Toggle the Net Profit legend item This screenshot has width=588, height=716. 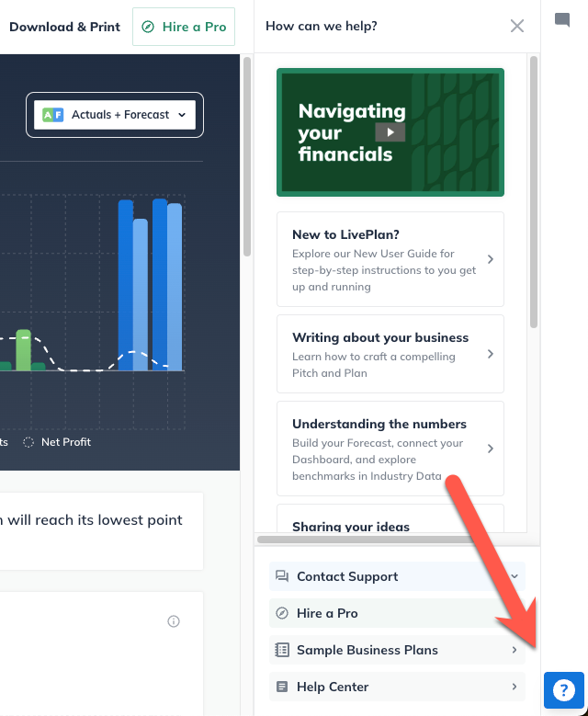tap(58, 442)
